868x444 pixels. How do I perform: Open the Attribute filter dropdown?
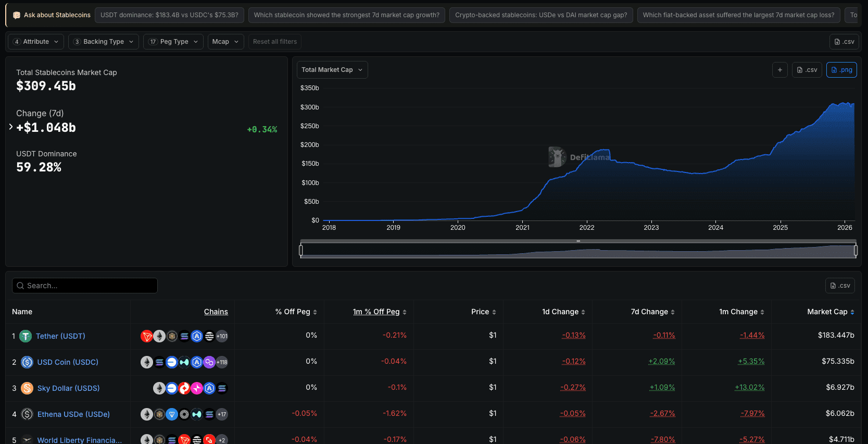[x=36, y=42]
